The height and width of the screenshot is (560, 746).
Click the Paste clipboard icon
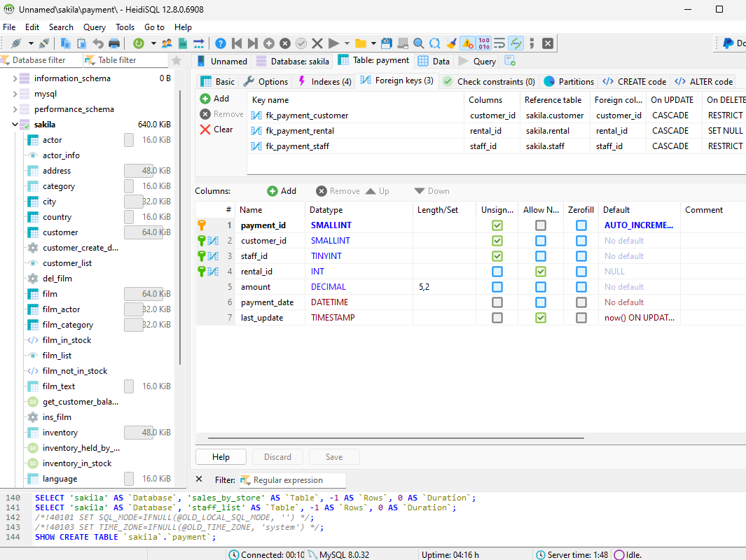coord(82,43)
